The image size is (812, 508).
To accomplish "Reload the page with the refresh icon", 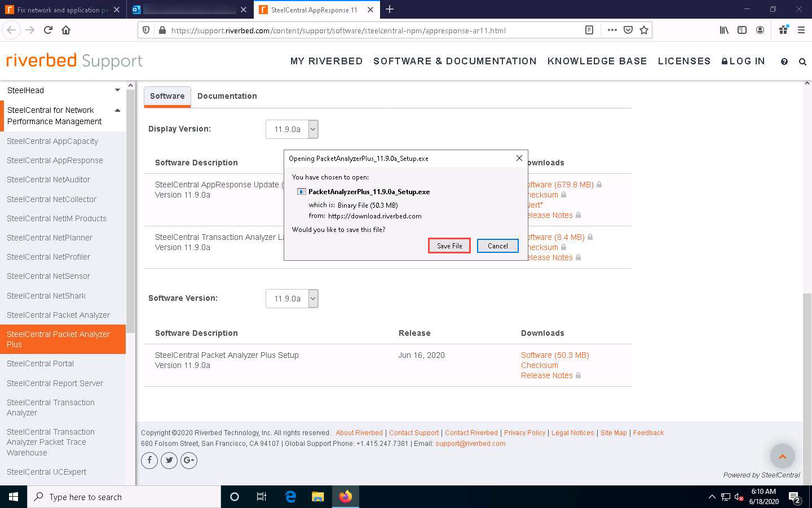I will (48, 30).
